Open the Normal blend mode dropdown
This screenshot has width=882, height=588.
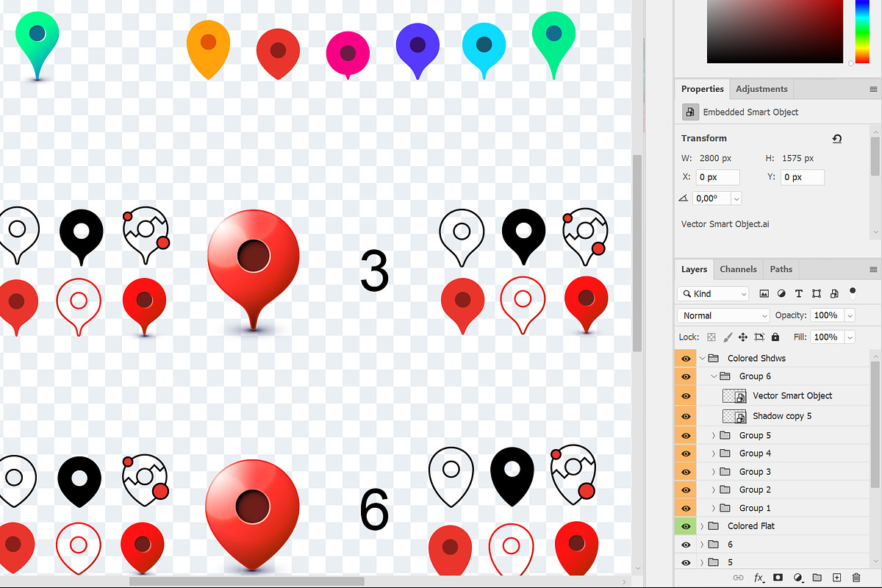tap(723, 315)
